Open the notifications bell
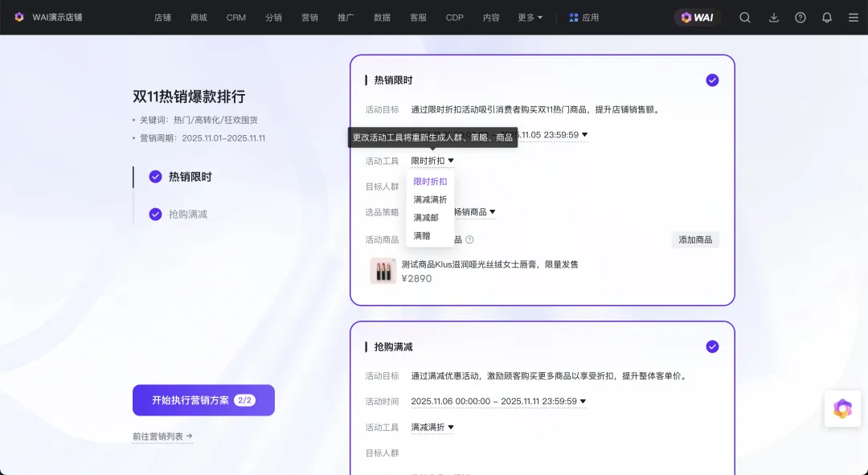868x475 pixels. [826, 18]
